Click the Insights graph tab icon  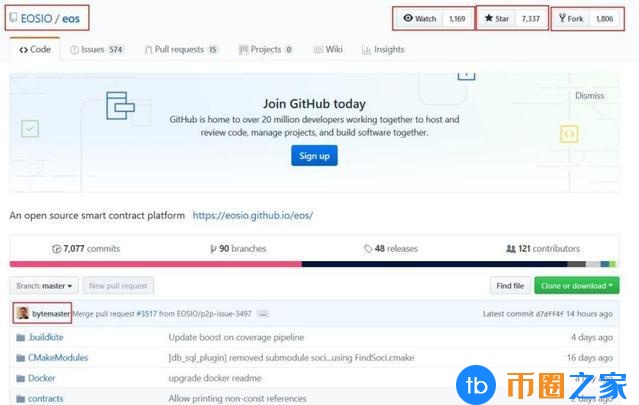click(x=366, y=50)
